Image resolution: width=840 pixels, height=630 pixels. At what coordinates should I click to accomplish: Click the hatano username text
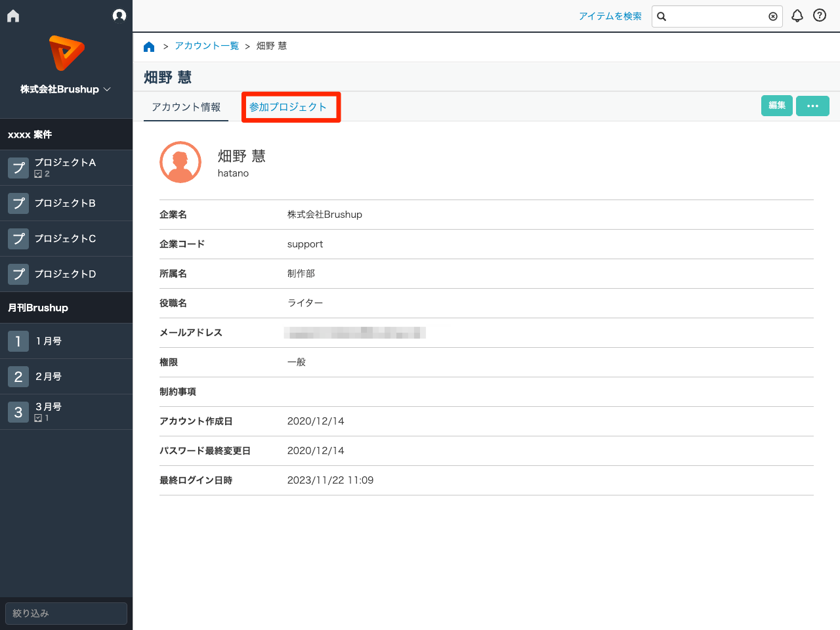(234, 173)
